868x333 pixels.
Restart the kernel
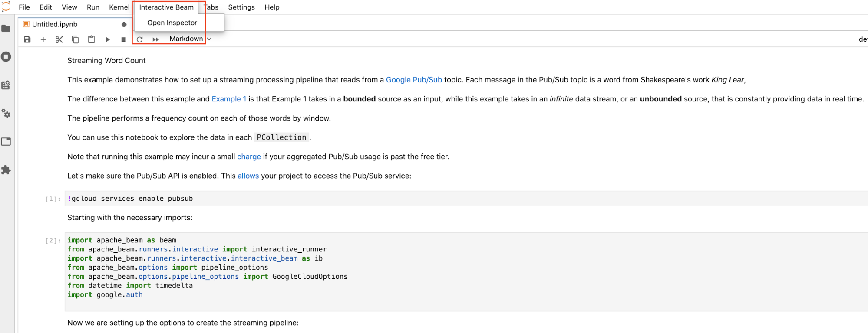click(x=140, y=39)
